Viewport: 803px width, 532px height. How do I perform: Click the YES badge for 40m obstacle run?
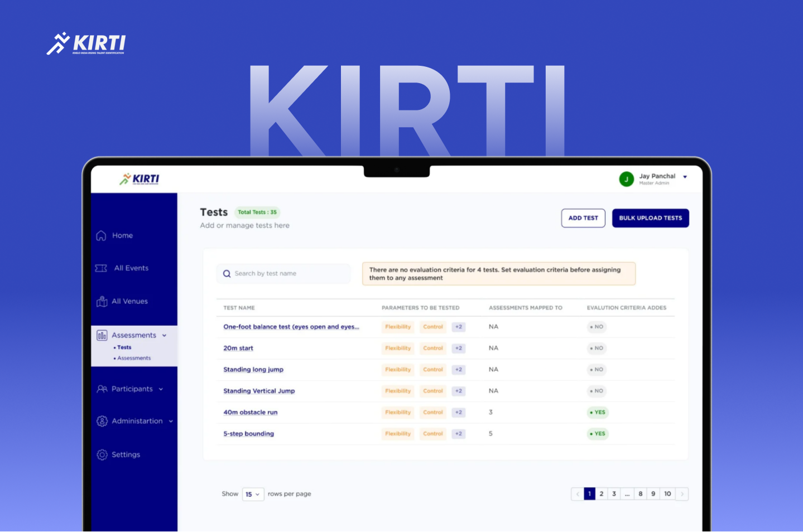point(598,413)
